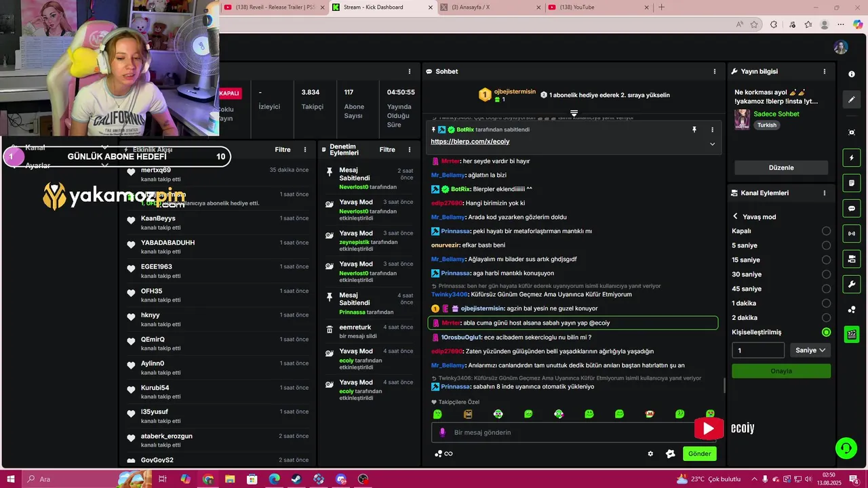
Task: Click the user profile avatar top right
Action: tap(841, 47)
